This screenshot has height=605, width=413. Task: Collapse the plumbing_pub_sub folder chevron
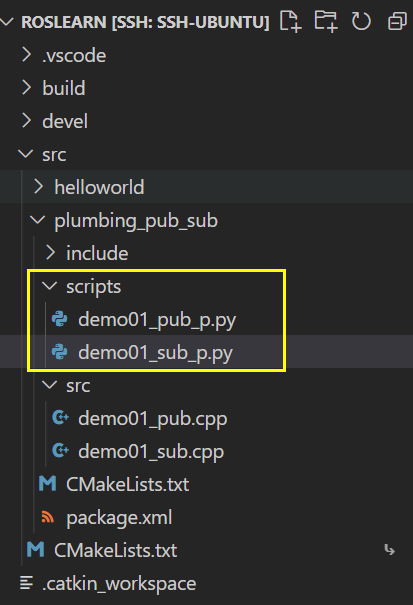tap(38, 220)
